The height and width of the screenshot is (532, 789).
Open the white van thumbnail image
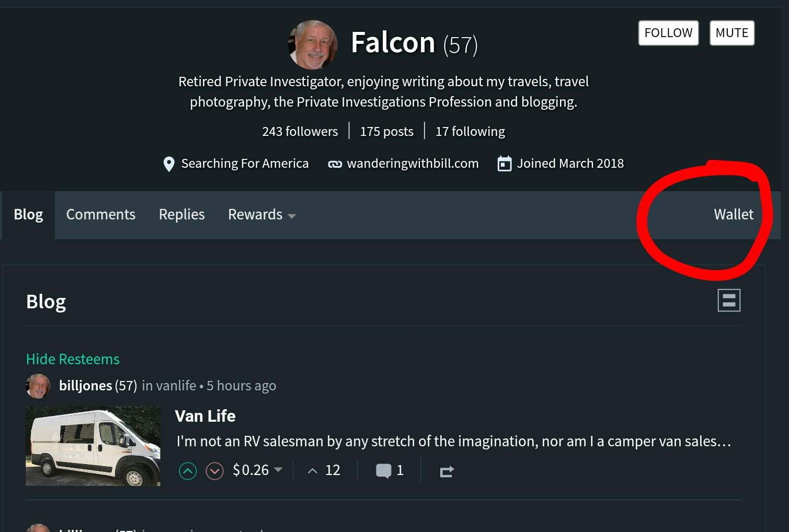(x=93, y=446)
